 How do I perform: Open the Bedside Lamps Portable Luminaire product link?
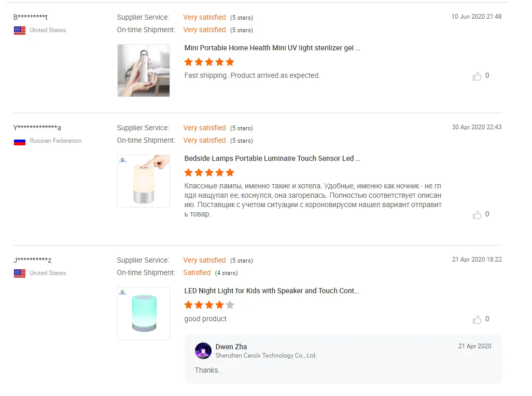click(x=272, y=158)
